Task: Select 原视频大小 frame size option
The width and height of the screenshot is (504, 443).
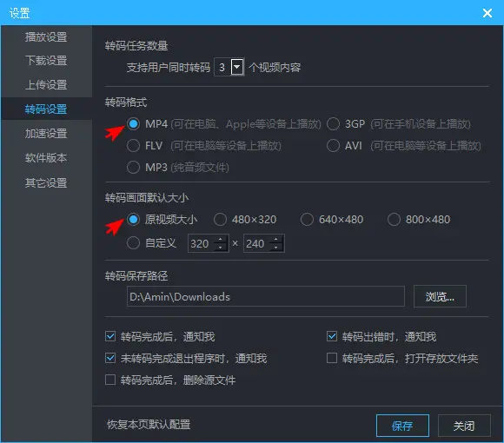Action: click(133, 220)
